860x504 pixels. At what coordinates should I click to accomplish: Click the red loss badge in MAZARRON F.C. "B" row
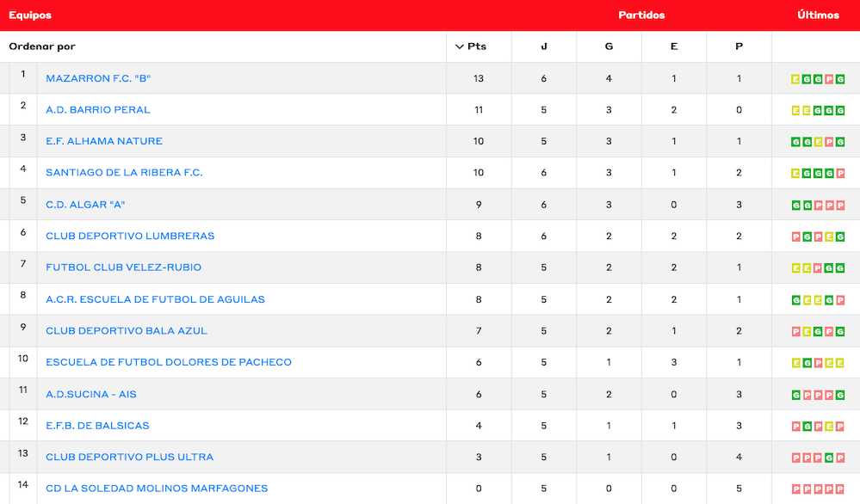(829, 79)
